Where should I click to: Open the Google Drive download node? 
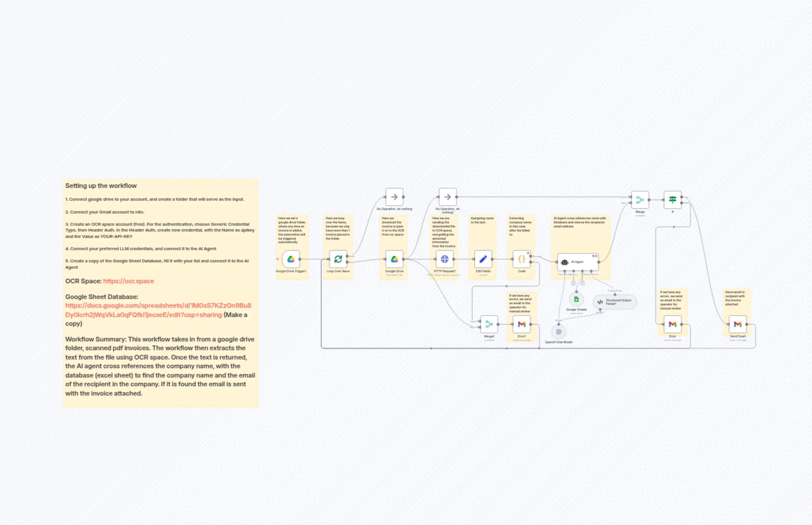pyautogui.click(x=394, y=259)
